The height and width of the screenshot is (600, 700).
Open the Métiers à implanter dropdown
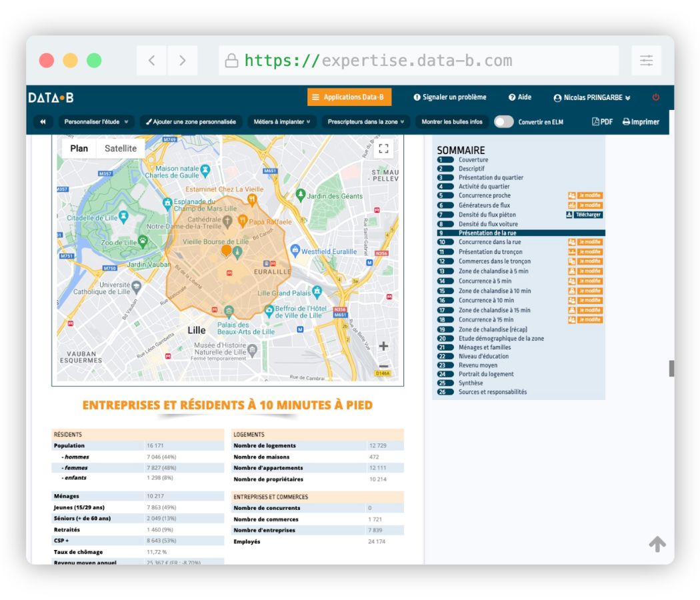click(282, 122)
